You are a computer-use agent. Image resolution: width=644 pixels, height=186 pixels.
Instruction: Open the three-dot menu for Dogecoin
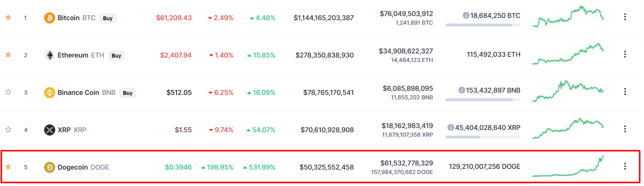coord(625,166)
